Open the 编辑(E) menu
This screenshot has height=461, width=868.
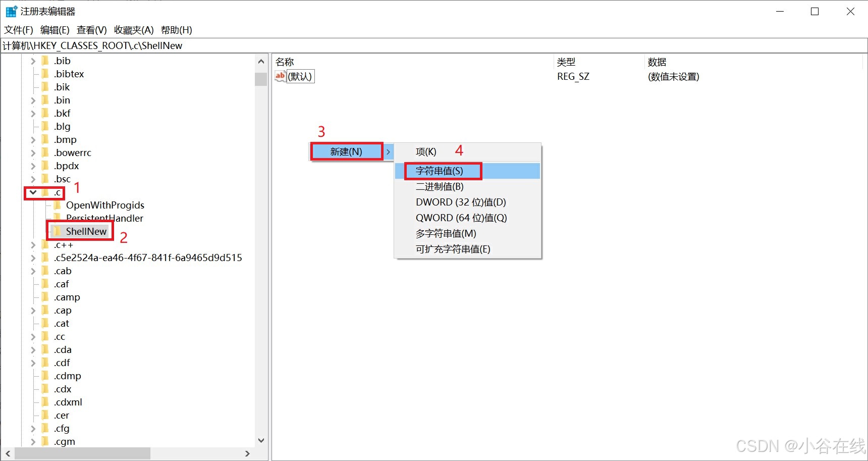click(x=55, y=30)
